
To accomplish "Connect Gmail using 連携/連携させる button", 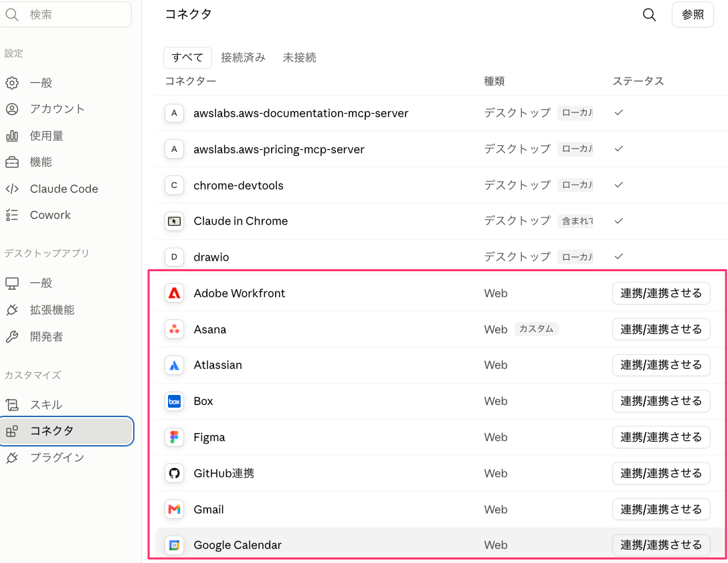I will click(x=661, y=509).
